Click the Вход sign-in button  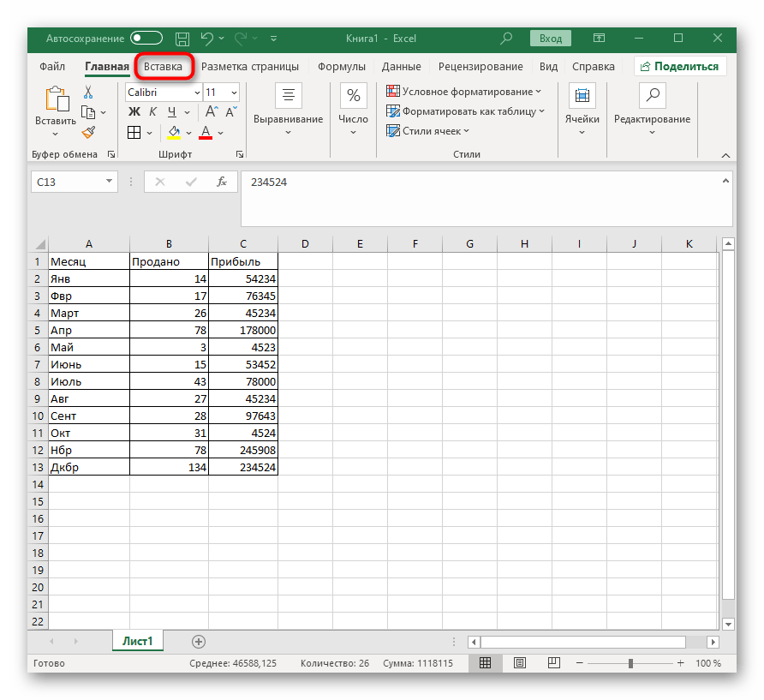click(551, 39)
